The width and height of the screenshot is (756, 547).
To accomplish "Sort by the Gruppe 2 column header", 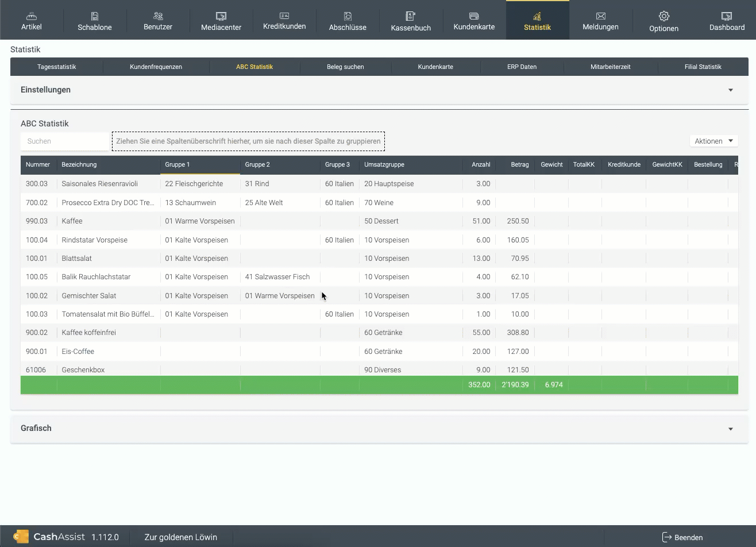I will click(x=280, y=164).
